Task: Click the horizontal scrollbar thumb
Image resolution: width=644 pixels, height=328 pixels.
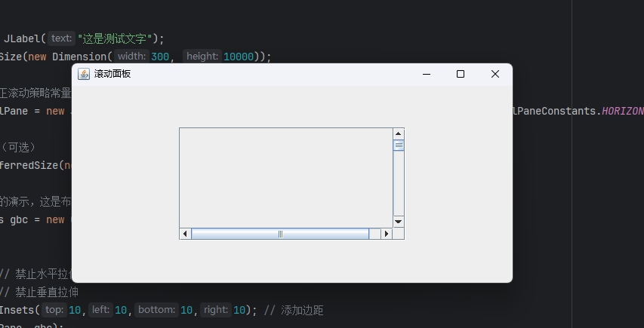Action: tap(280, 234)
